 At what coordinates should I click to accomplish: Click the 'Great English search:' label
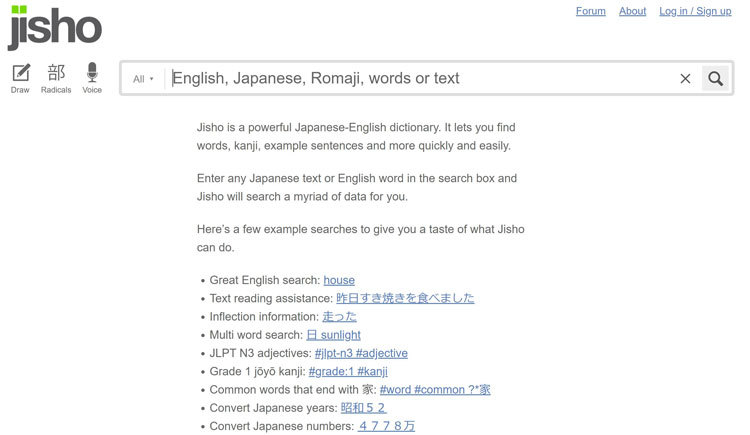coord(265,280)
